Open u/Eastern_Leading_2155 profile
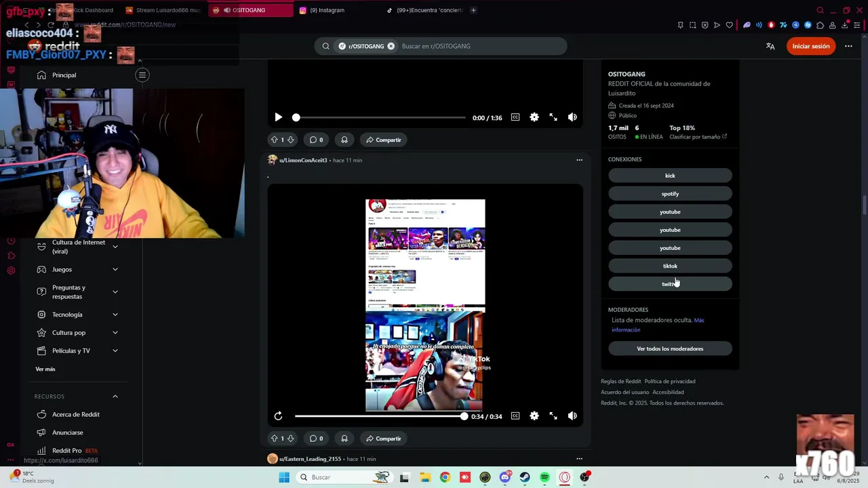Image resolution: width=868 pixels, height=488 pixels. 310,459
